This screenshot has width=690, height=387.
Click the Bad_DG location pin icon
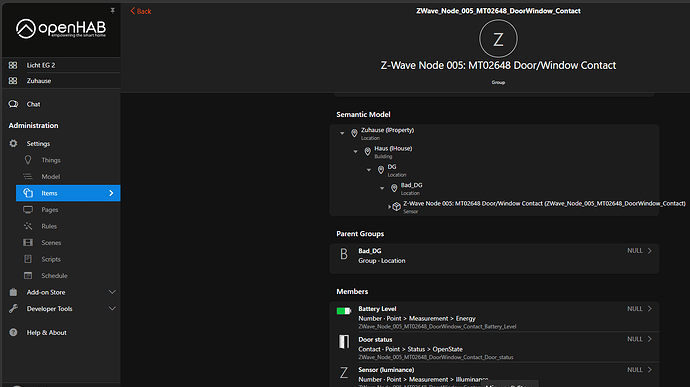click(394, 188)
